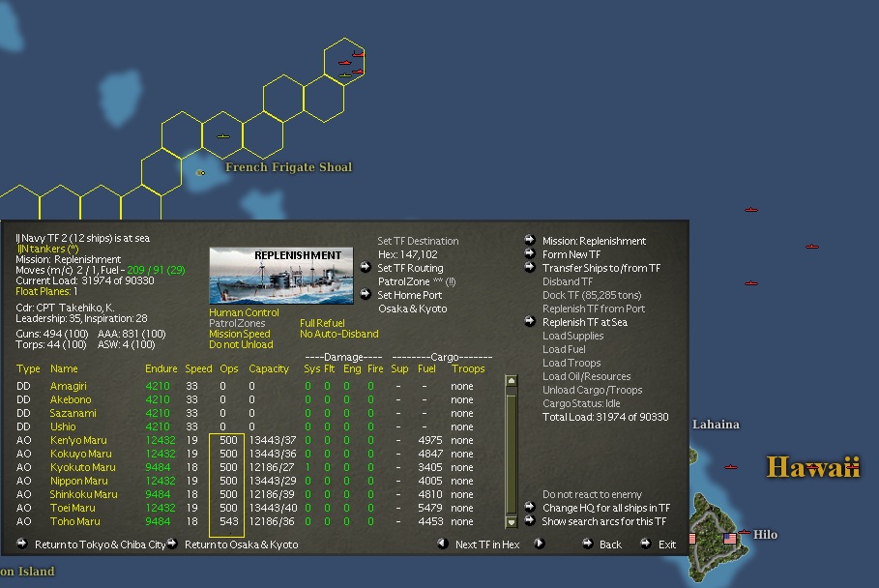Click arrow icon beside Transfer Ships to/from TF
The image size is (879, 588).
[x=529, y=267]
